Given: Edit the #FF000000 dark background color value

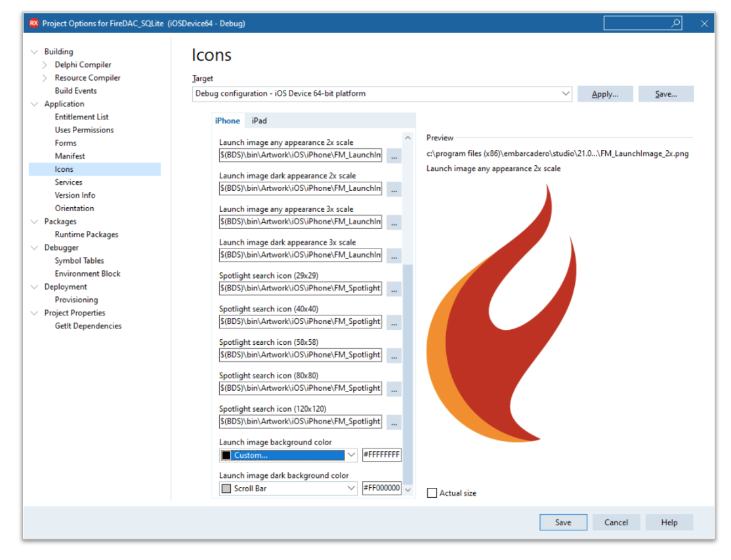Looking at the screenshot, I should coord(382,488).
